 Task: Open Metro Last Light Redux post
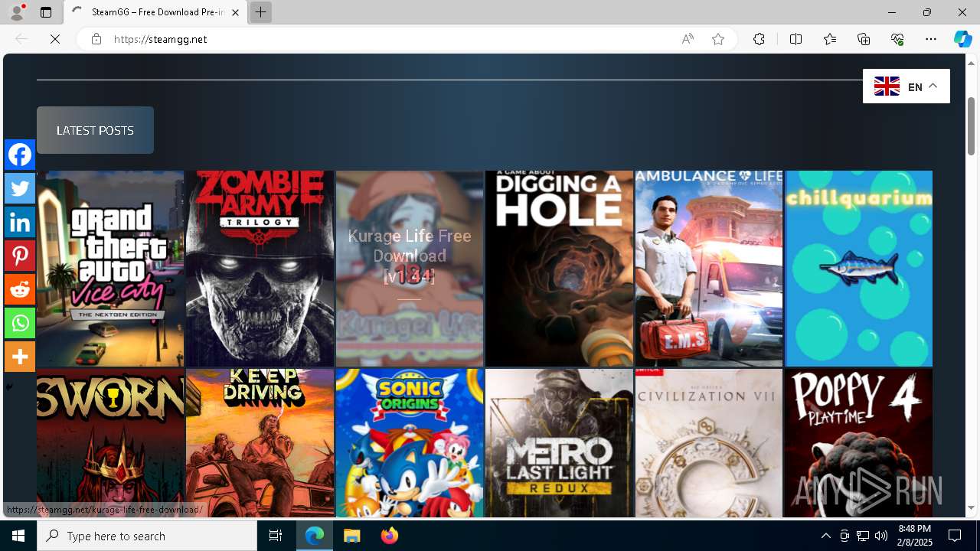pyautogui.click(x=559, y=443)
